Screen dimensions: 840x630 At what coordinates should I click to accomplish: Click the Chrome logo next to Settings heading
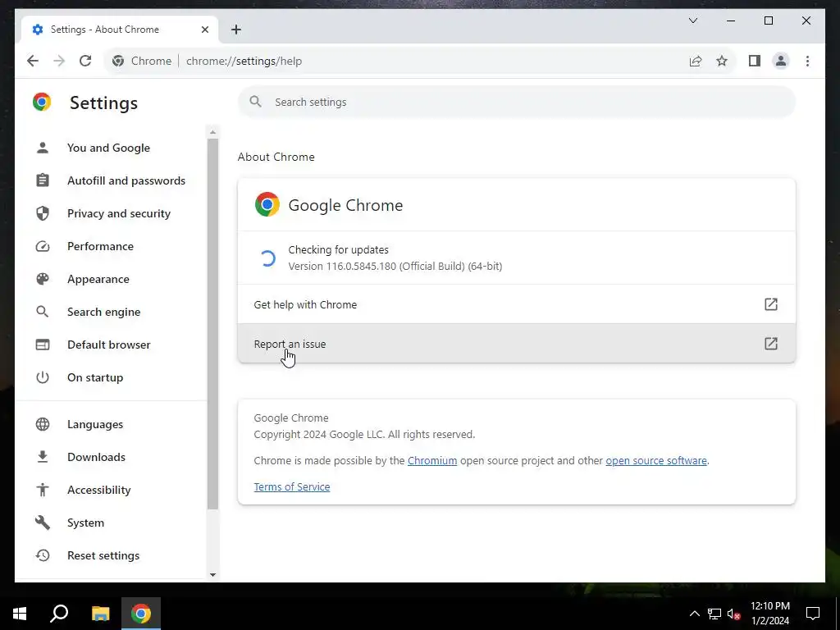[x=42, y=102]
